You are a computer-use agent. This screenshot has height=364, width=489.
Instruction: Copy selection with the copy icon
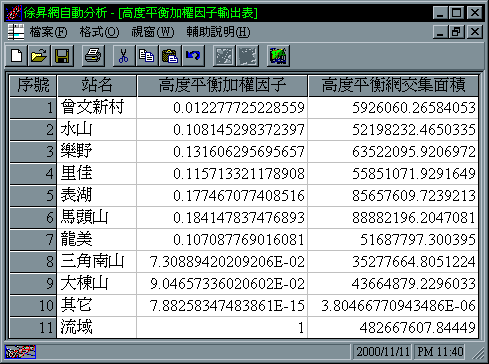(147, 56)
